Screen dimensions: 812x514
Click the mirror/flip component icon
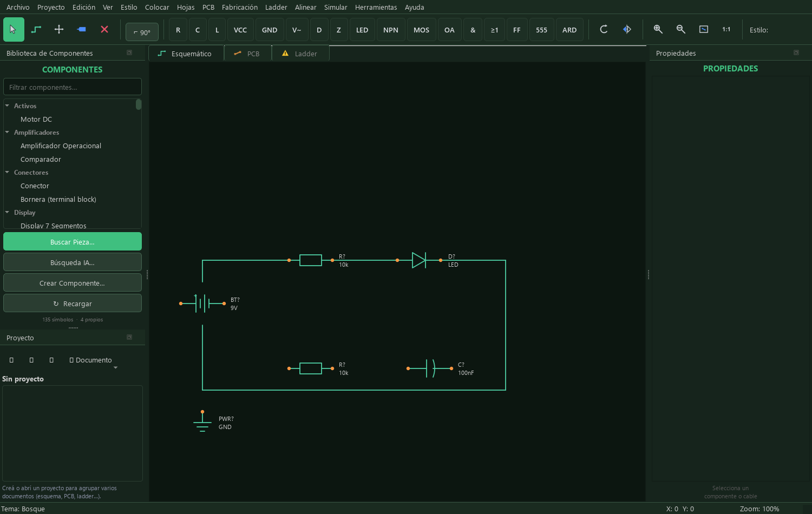(627, 29)
